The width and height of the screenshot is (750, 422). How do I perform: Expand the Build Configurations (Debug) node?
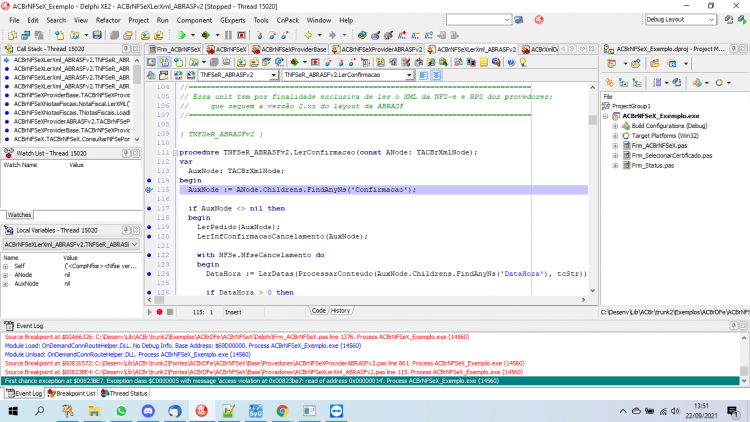pyautogui.click(x=616, y=126)
